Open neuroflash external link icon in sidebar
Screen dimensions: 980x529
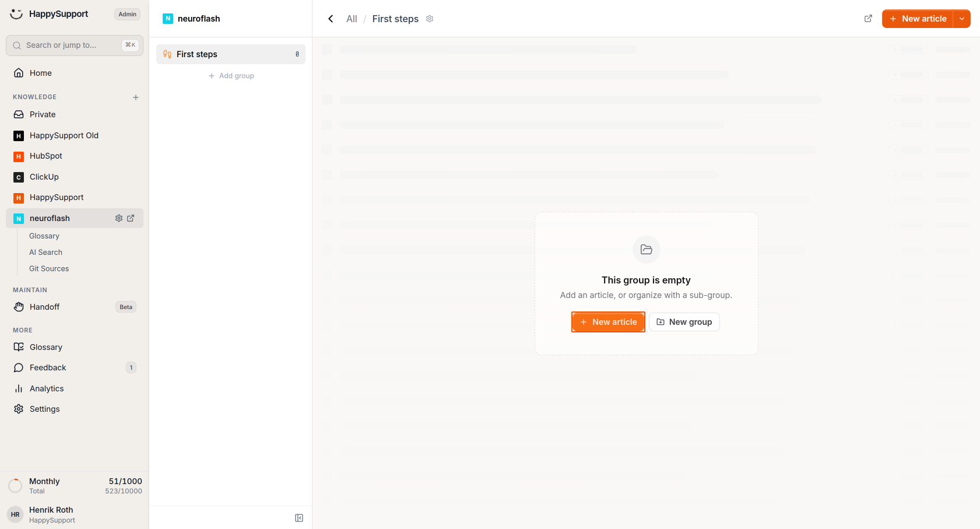131,218
